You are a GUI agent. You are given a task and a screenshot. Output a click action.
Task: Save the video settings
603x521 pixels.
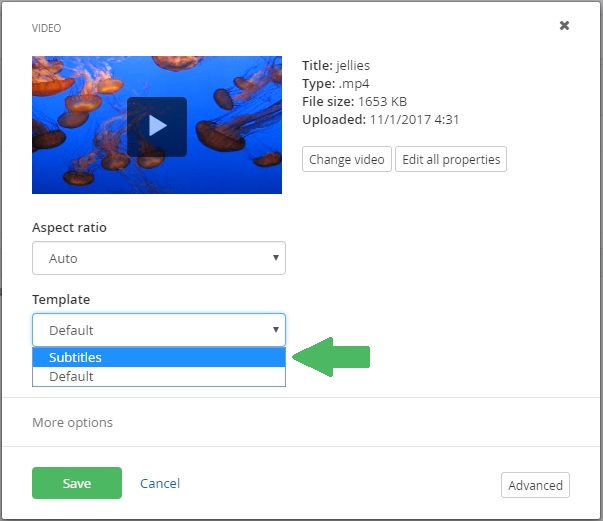[77, 483]
